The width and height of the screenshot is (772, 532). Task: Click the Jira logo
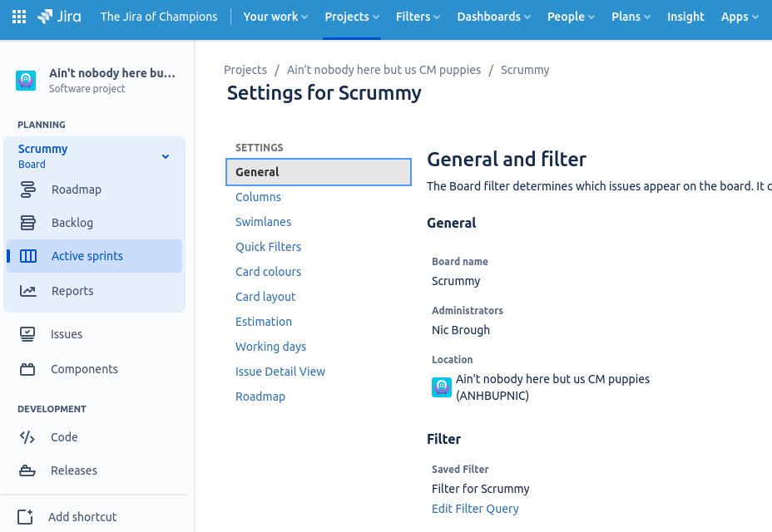[58, 16]
